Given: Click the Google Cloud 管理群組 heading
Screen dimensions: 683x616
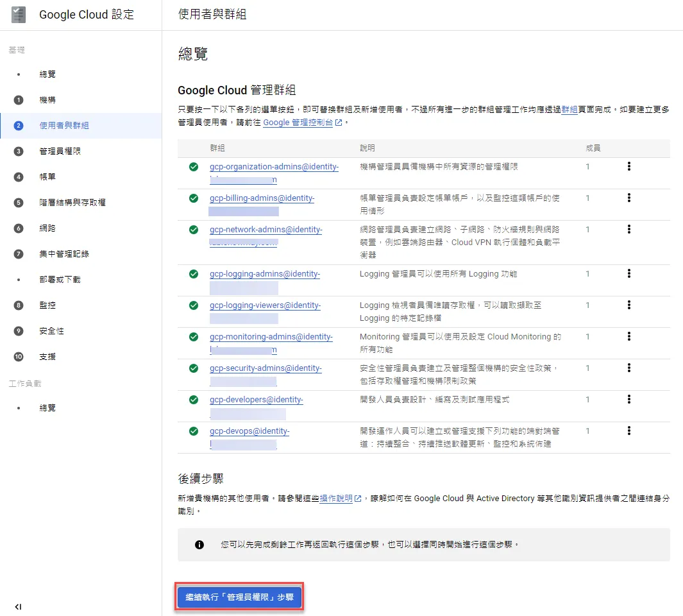Looking at the screenshot, I should click(x=237, y=90).
